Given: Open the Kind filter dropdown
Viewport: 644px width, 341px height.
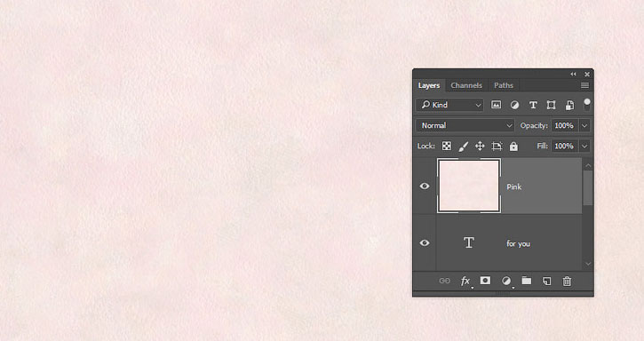Looking at the screenshot, I should click(x=450, y=105).
